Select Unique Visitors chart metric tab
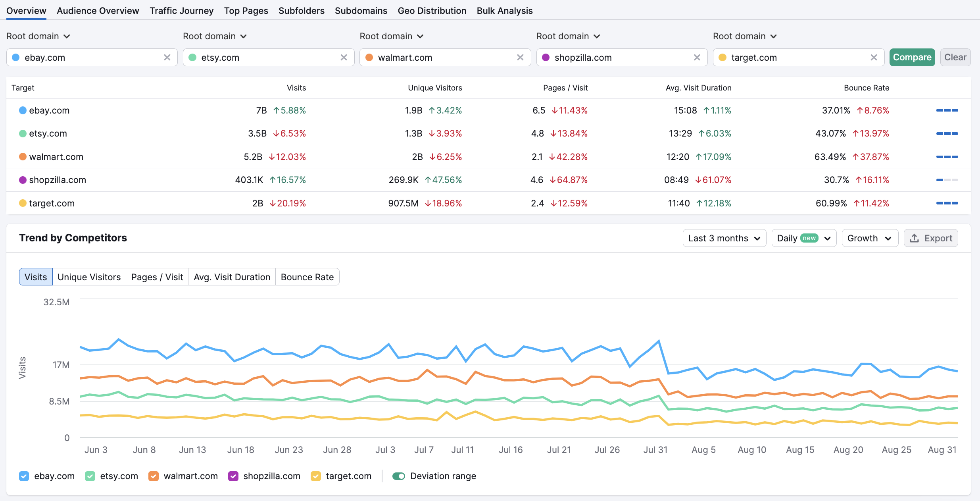The width and height of the screenshot is (980, 501). click(x=89, y=277)
